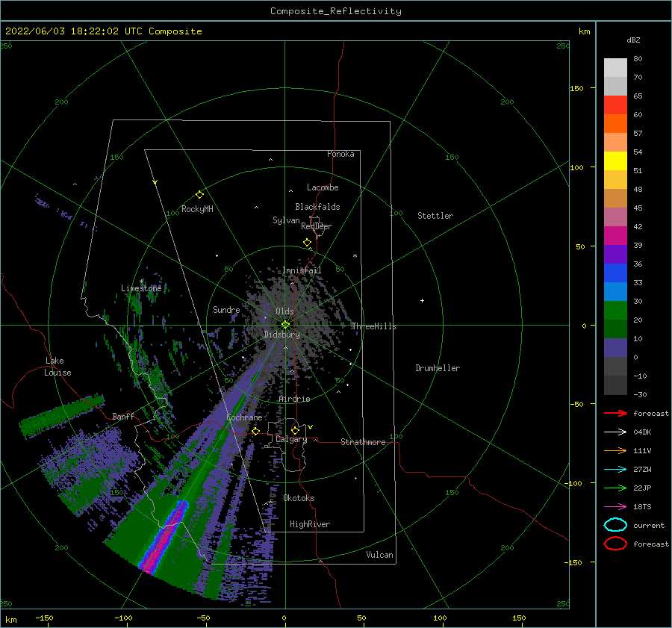Click the white 04DK arrow in legend
This screenshot has height=628, width=672.
pyautogui.click(x=615, y=432)
